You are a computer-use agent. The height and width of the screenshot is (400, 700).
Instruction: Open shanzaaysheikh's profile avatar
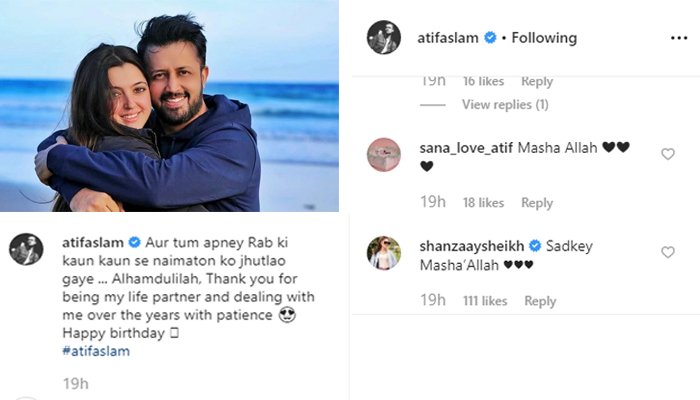pos(383,252)
